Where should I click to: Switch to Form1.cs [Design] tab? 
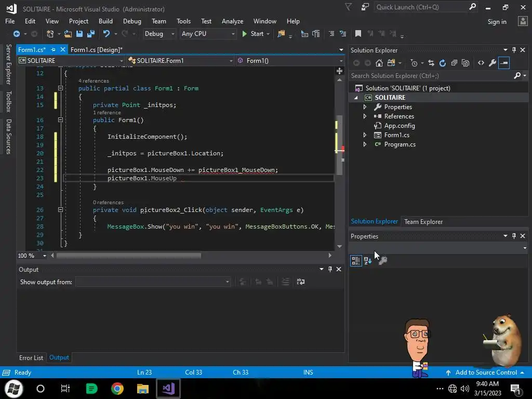click(96, 49)
